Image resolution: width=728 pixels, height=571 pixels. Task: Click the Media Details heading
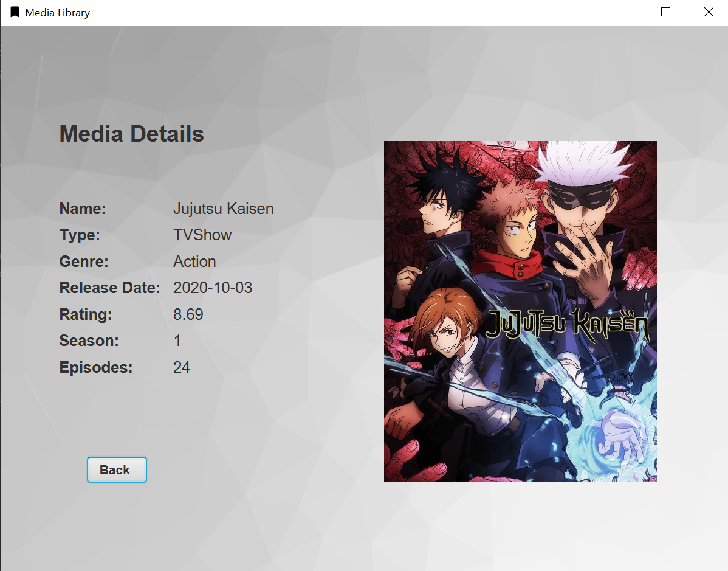131,134
